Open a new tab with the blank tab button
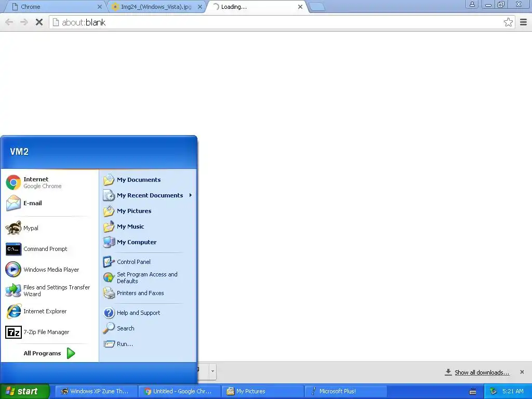The image size is (532, 399). pyautogui.click(x=317, y=7)
